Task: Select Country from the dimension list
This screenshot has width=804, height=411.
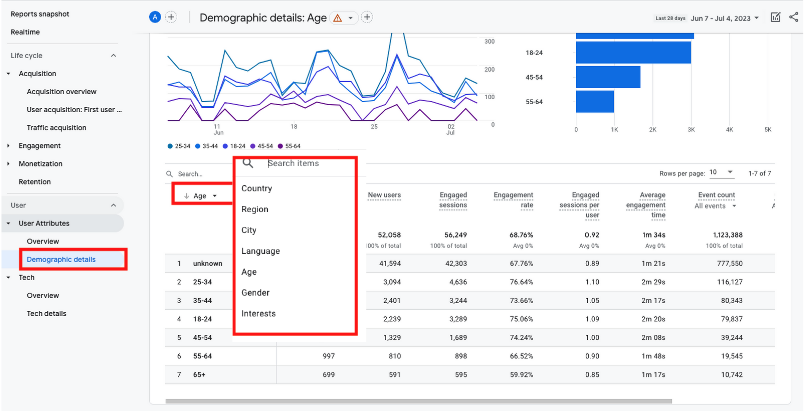Action: (257, 188)
